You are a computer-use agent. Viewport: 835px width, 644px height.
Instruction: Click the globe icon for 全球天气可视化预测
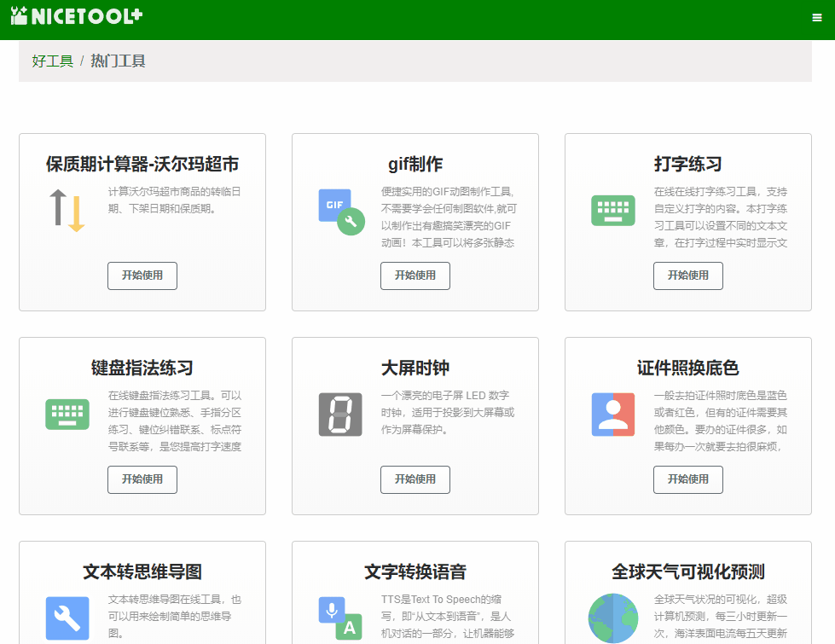[613, 618]
